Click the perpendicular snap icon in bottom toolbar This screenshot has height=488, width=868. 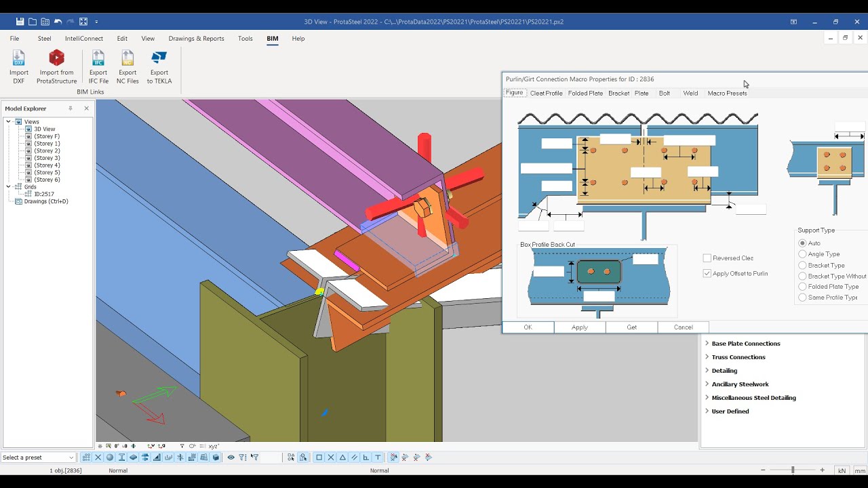pos(366,457)
